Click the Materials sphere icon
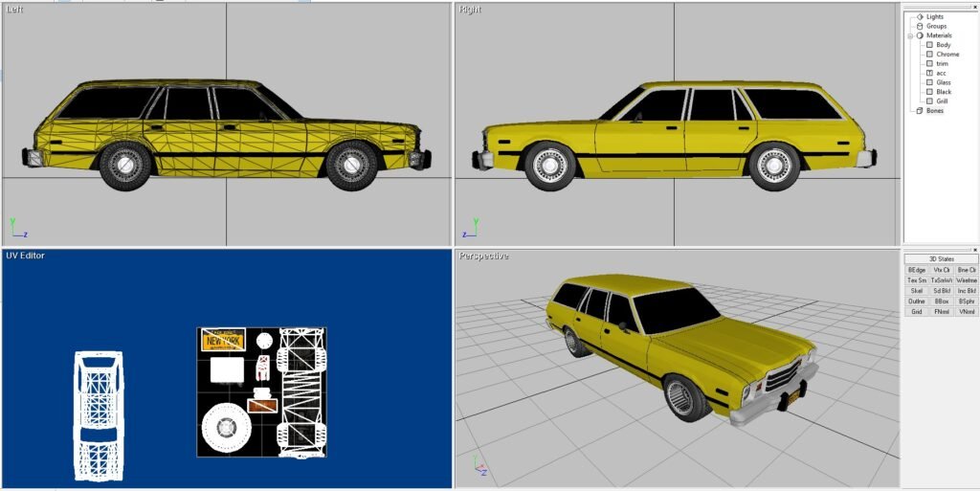Screen dimensions: 980x491 point(920,35)
